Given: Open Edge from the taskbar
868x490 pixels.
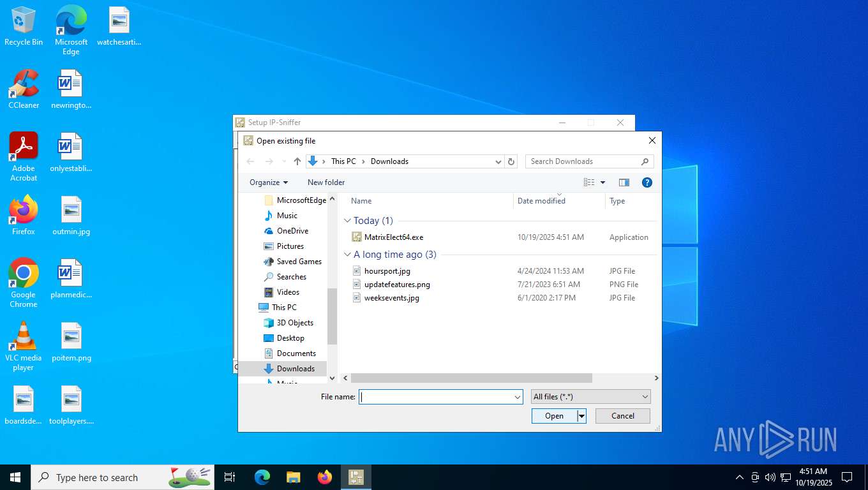Looking at the screenshot, I should (x=262, y=477).
